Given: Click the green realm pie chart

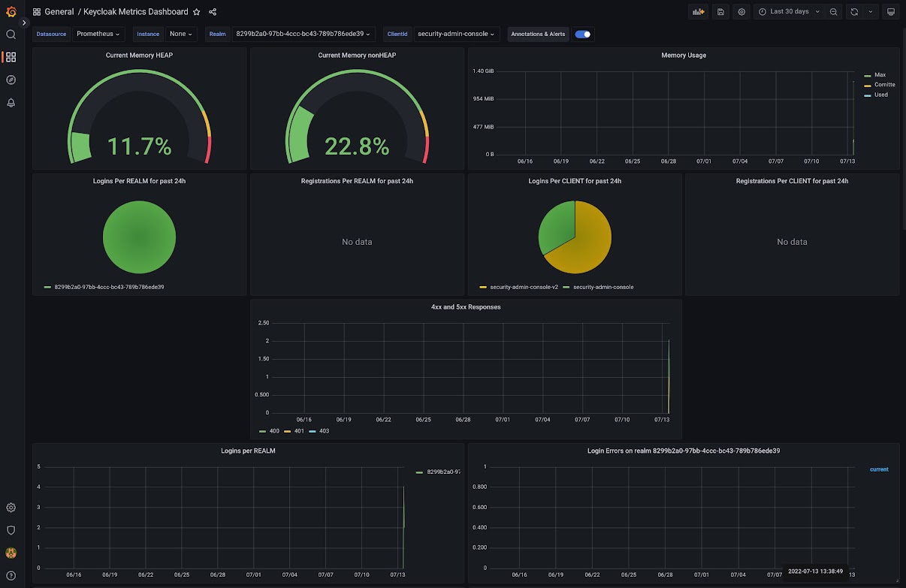Looking at the screenshot, I should 139,237.
